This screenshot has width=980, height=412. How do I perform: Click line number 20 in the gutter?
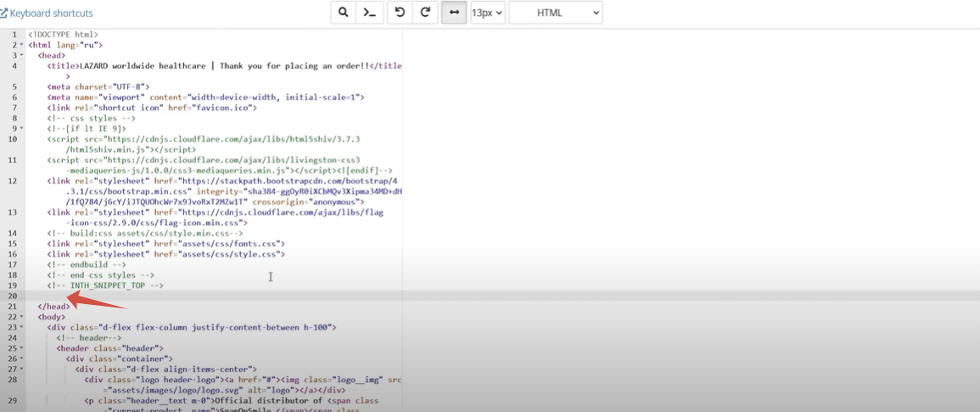coord(13,296)
